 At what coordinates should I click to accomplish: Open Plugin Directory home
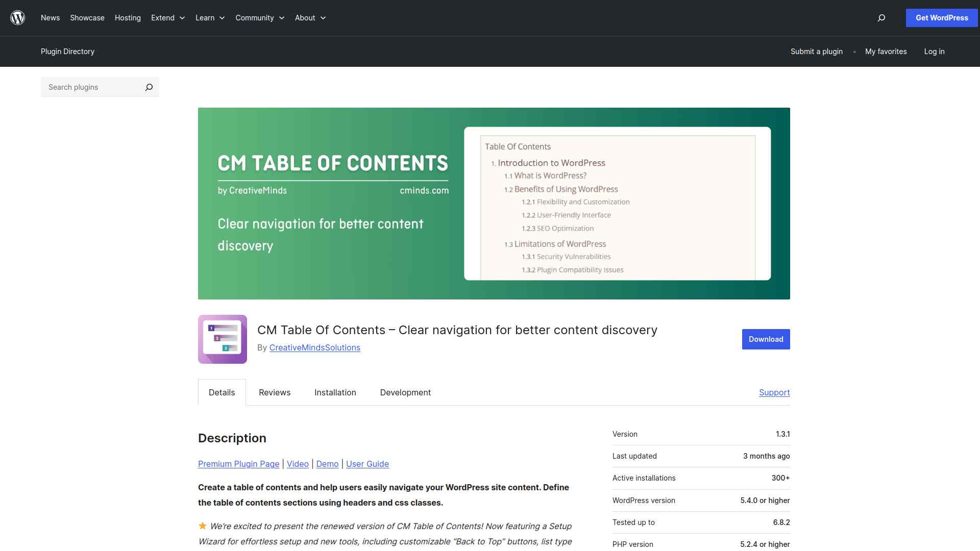coord(67,52)
